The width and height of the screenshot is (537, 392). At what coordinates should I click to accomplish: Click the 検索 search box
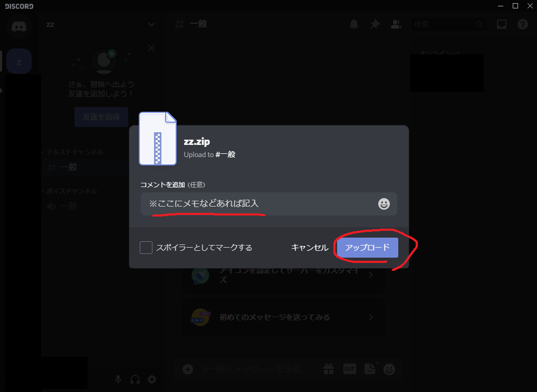pos(448,24)
